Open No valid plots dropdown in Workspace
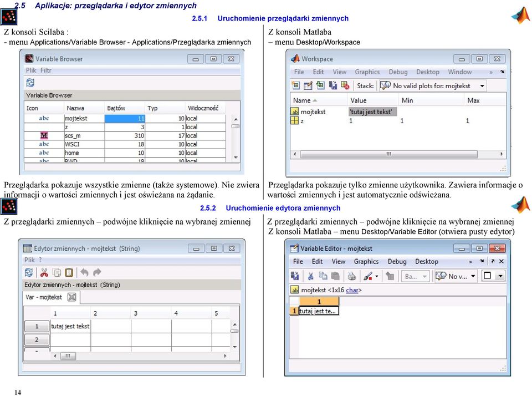The image size is (532, 396). point(482,85)
